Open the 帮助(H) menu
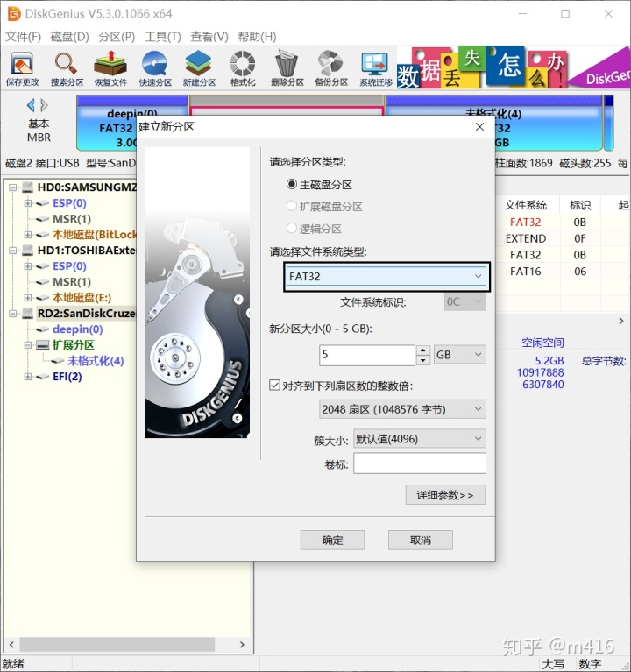The image size is (631, 672). click(257, 37)
